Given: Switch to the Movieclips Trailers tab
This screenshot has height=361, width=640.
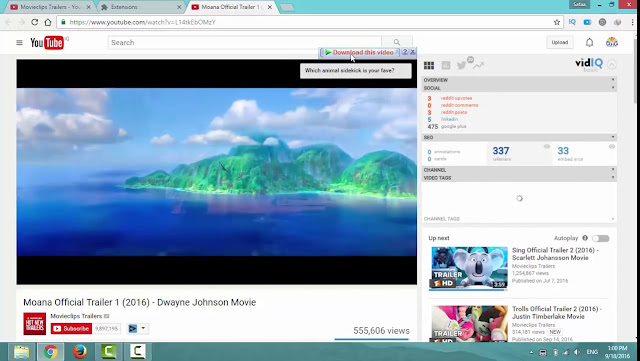Looking at the screenshot, I should pos(49,7).
